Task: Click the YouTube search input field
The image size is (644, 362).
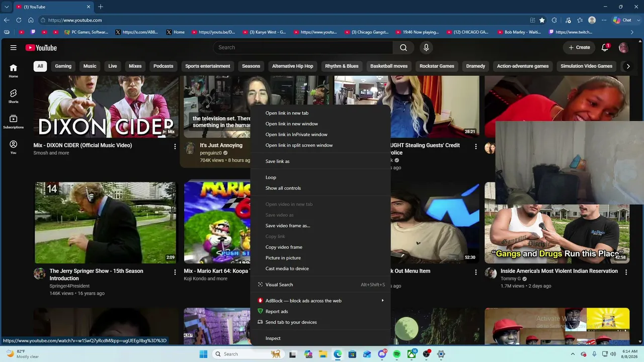Action: (x=303, y=47)
